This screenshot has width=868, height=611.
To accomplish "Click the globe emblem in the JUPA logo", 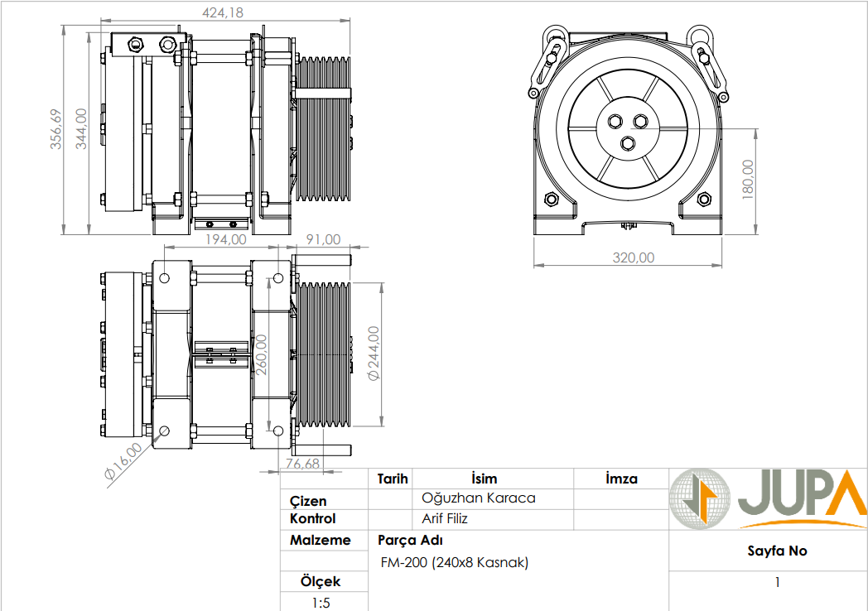I will pos(700,499).
